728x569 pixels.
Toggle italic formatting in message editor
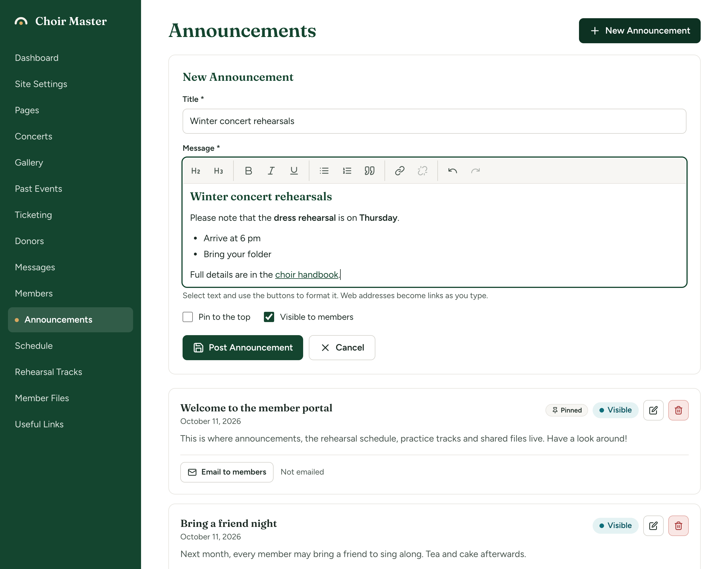coord(271,171)
